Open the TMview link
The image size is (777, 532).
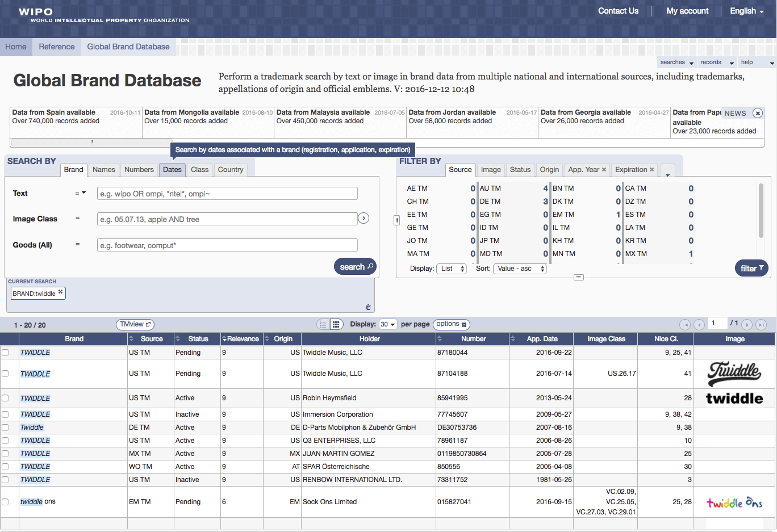click(x=135, y=324)
